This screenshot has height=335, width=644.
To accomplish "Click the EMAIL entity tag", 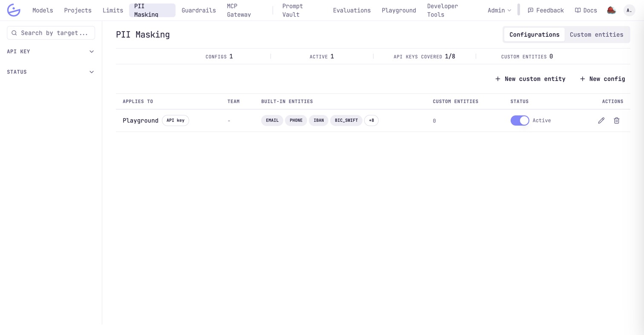I will [272, 120].
